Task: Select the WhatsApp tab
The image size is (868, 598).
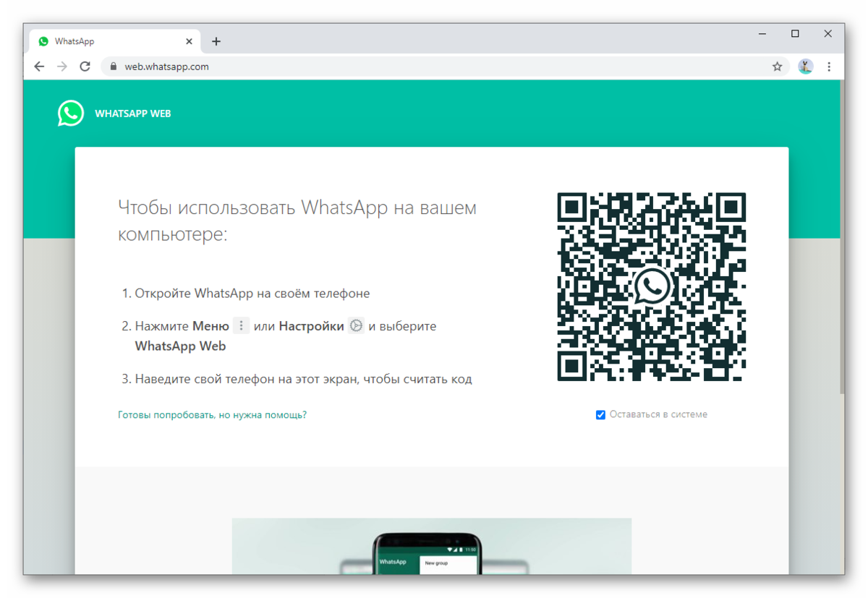Action: [115, 42]
